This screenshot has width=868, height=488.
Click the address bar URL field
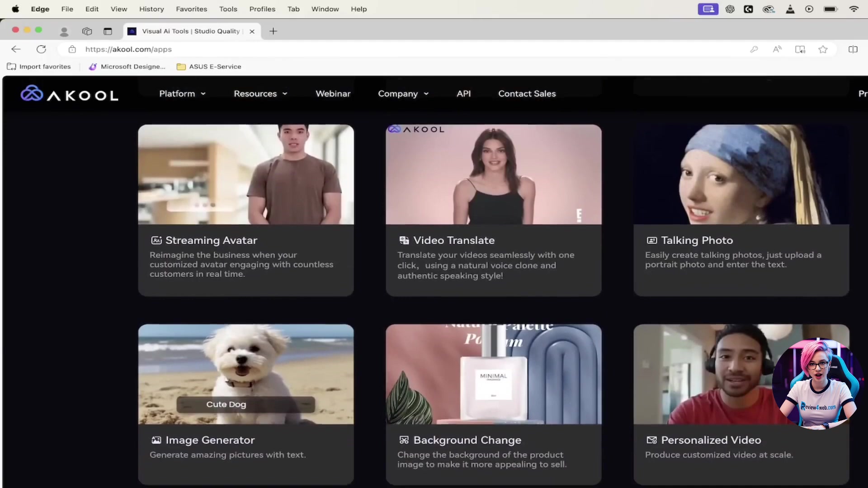[407, 49]
